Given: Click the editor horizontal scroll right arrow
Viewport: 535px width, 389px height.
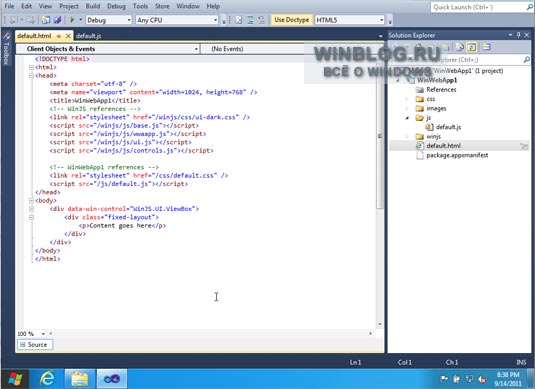Looking at the screenshot, I should tap(371, 333).
